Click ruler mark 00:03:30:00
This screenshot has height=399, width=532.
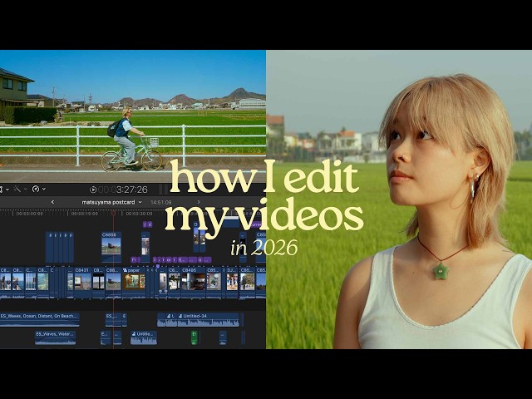click(139, 214)
